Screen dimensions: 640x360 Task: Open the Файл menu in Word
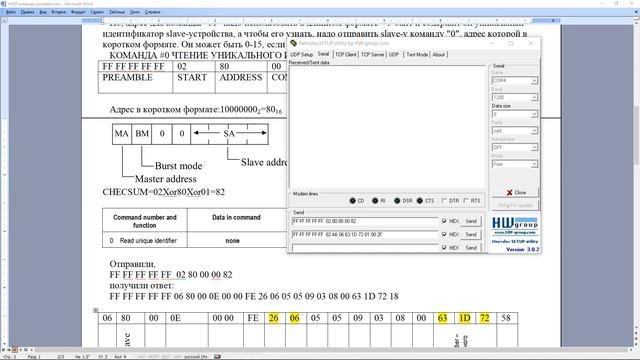(11, 12)
